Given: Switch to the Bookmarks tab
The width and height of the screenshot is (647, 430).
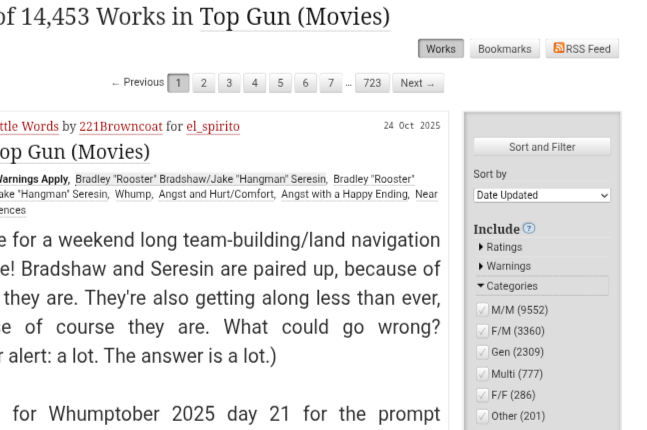Looking at the screenshot, I should (505, 49).
